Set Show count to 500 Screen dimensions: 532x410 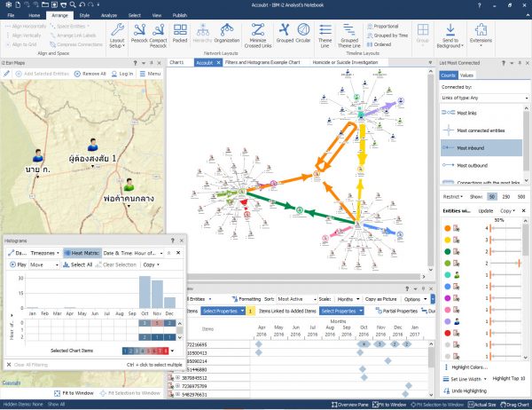[x=521, y=197]
